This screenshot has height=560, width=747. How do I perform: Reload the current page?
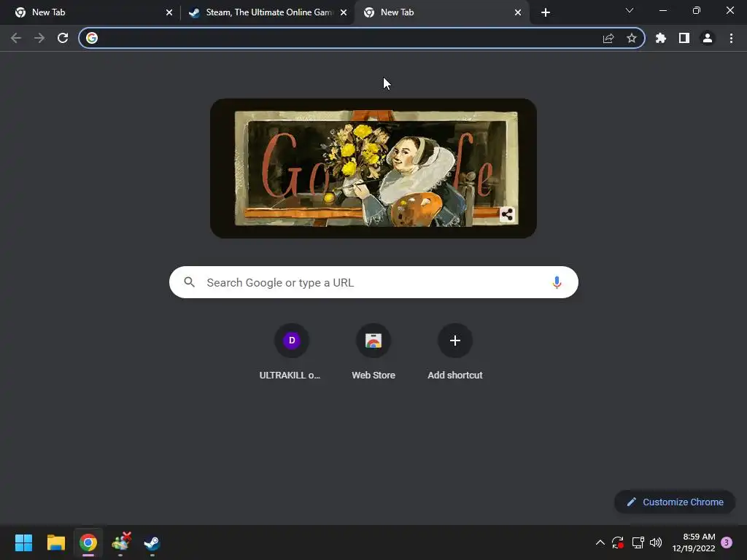tap(63, 38)
